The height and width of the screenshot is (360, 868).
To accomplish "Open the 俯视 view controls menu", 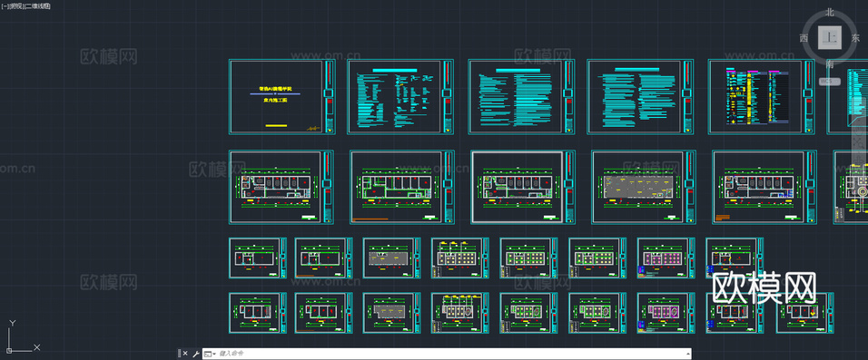I will [x=15, y=5].
